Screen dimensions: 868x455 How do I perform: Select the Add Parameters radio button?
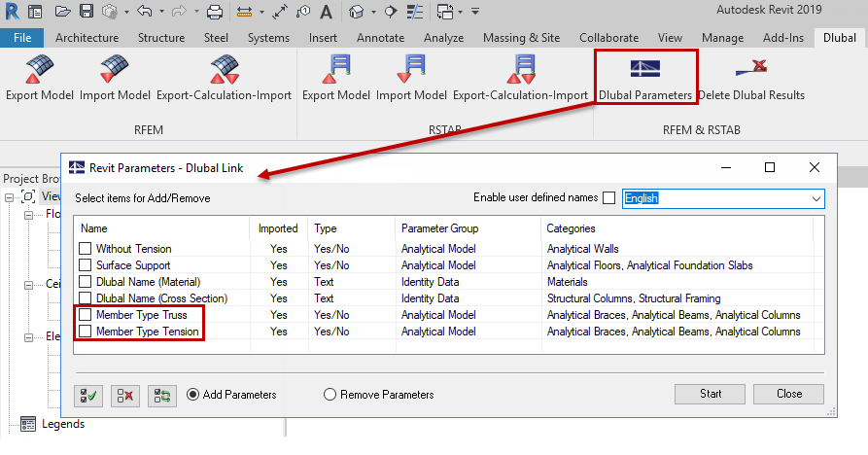pos(192,395)
